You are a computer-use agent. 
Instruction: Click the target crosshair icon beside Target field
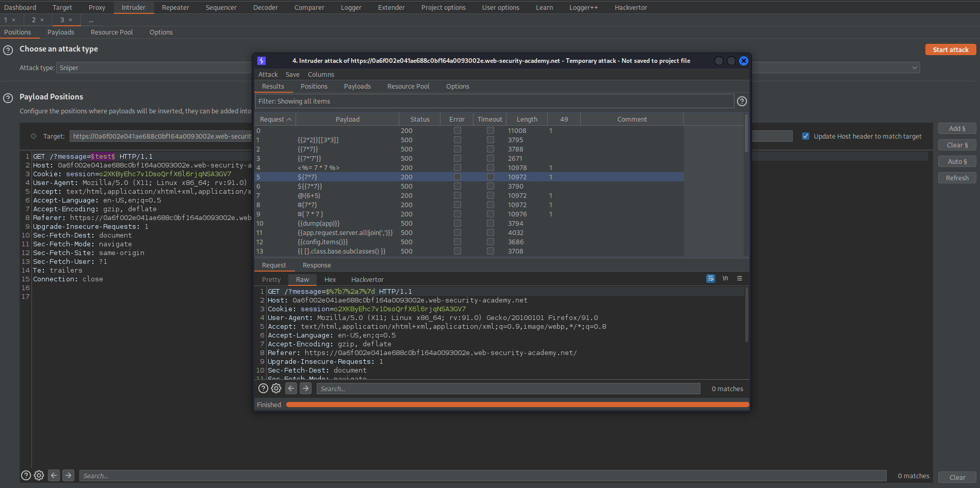[34, 137]
